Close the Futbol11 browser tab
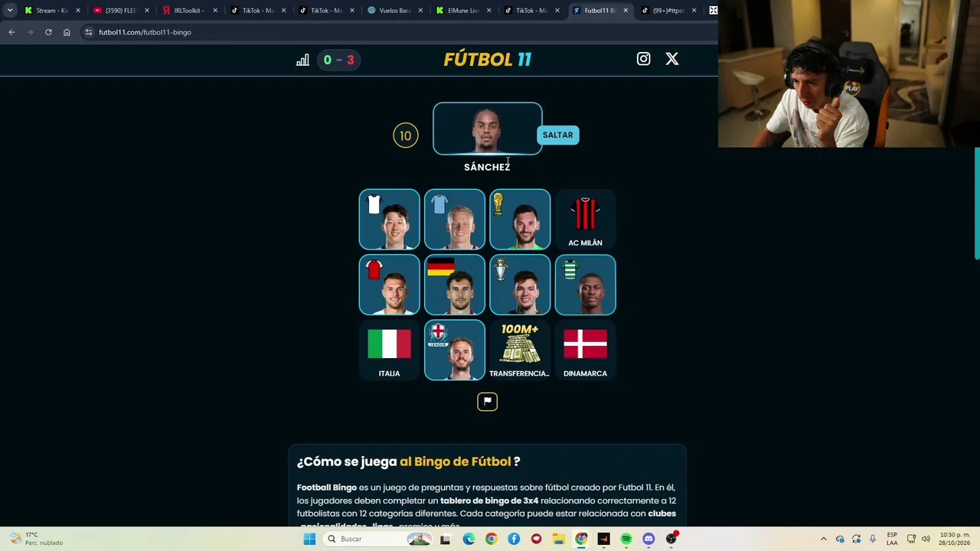 (x=626, y=11)
